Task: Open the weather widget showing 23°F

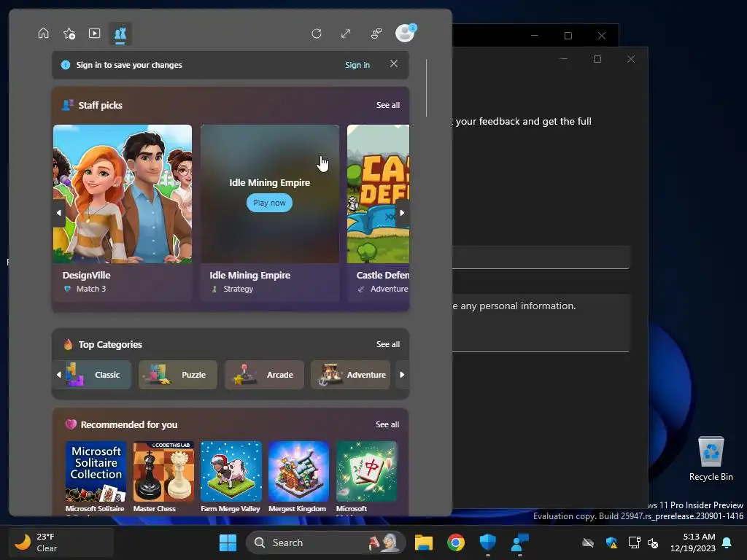Action: 61,542
